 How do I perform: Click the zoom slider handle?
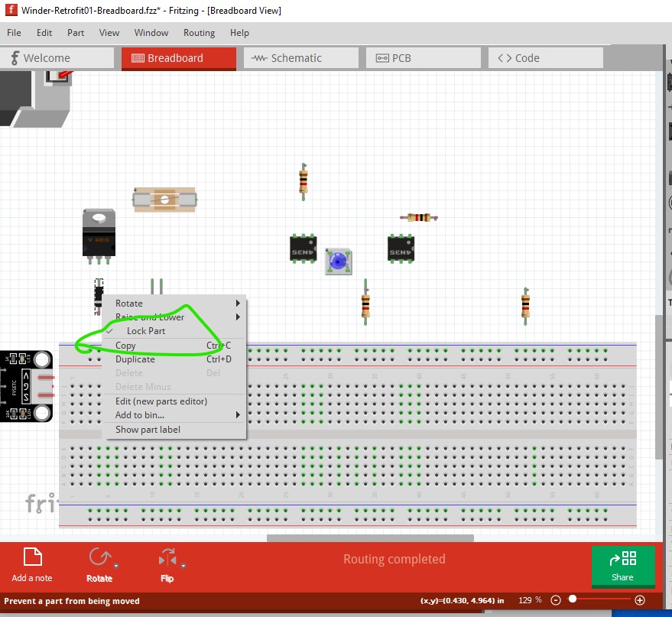pyautogui.click(x=573, y=599)
